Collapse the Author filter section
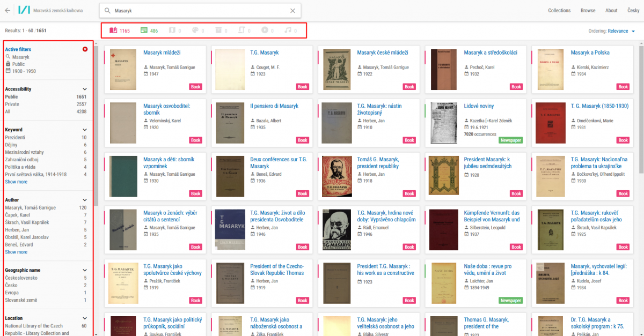Image resolution: width=644 pixels, height=336 pixels. tap(84, 200)
